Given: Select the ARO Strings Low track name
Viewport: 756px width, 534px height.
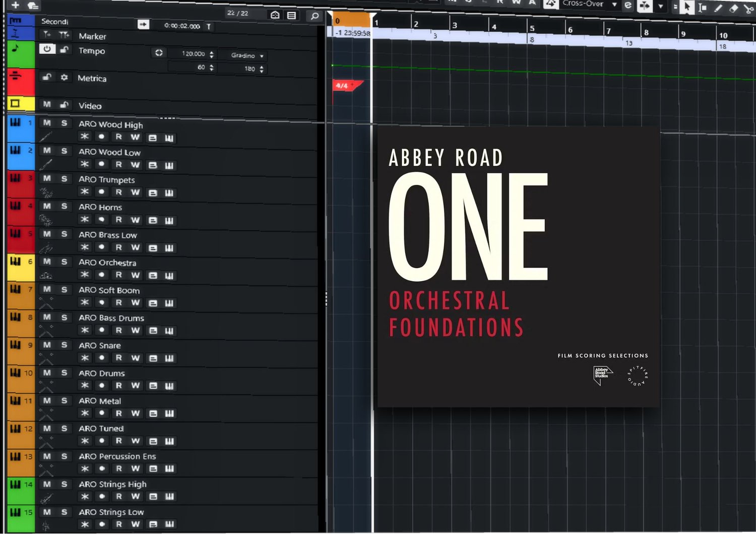Looking at the screenshot, I should (x=111, y=512).
